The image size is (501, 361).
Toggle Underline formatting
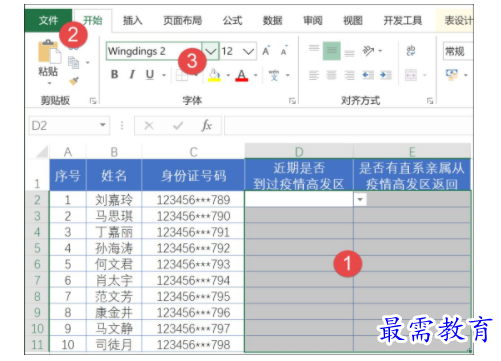[150, 74]
